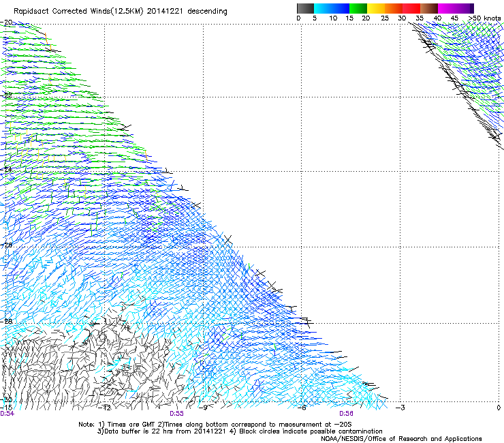Image resolution: width=504 pixels, height=443 pixels.
Task: Click the legend tick label '10'
Action: [333, 18]
